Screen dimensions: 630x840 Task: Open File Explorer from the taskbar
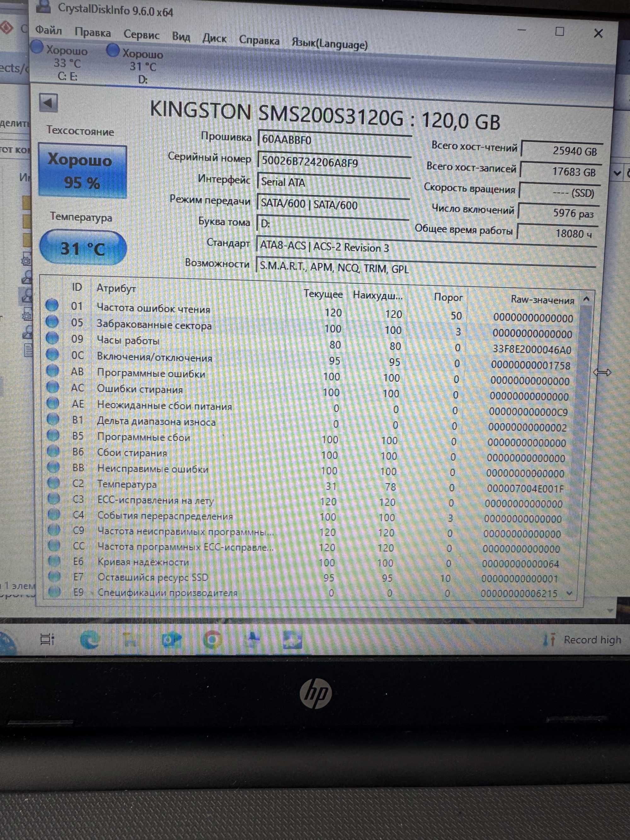[x=131, y=640]
